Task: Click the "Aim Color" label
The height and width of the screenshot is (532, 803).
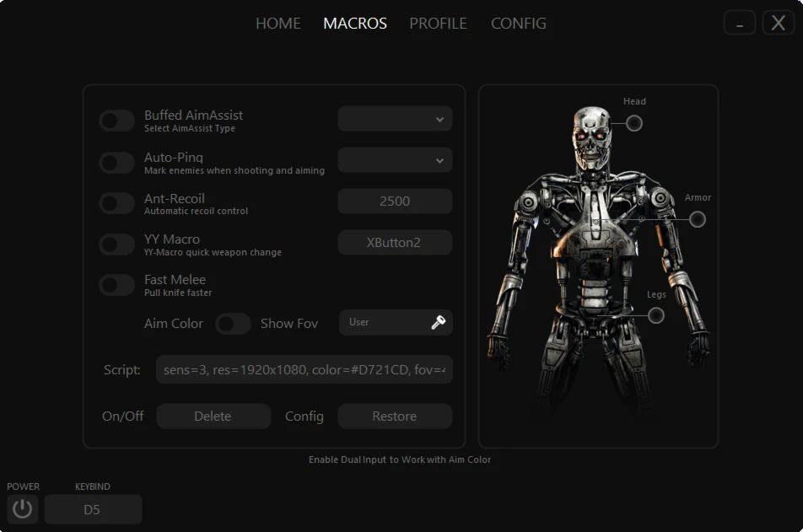Action: click(x=174, y=324)
